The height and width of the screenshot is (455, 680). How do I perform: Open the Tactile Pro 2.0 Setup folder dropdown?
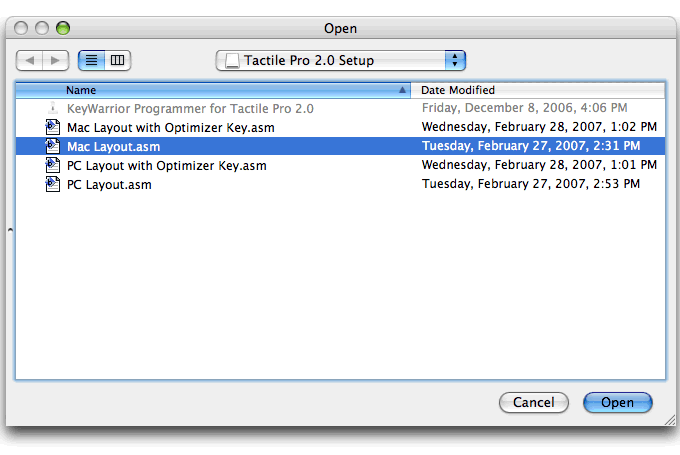coord(340,60)
